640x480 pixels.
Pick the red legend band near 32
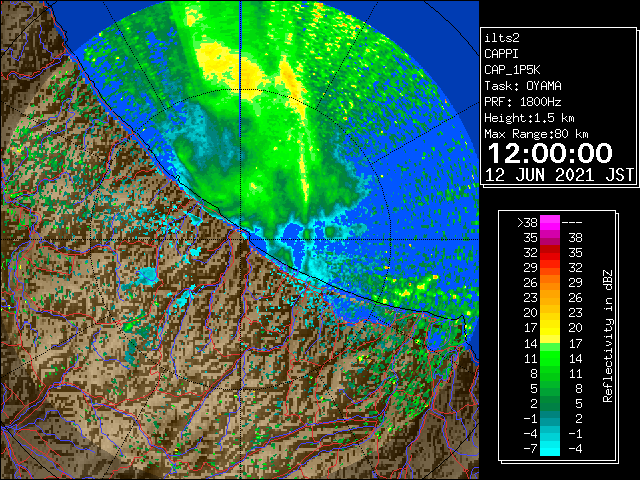[550, 253]
